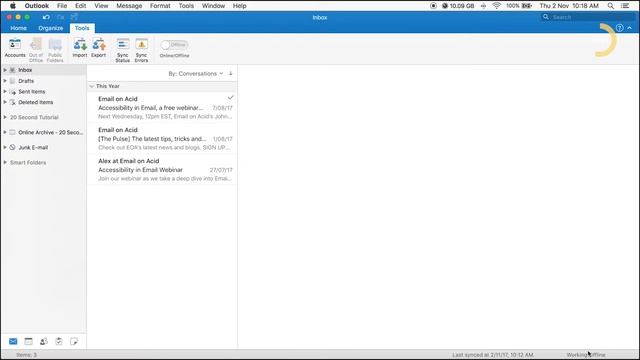Open email 'Accessibility in Email, a free webinar'
The height and width of the screenshot is (360, 640).
[x=162, y=107]
